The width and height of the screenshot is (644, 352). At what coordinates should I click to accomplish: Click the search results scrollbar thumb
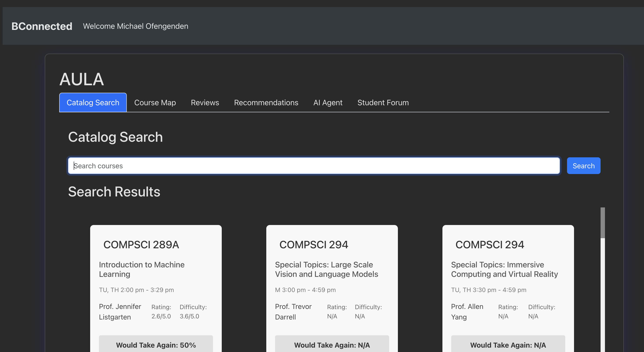tap(603, 223)
